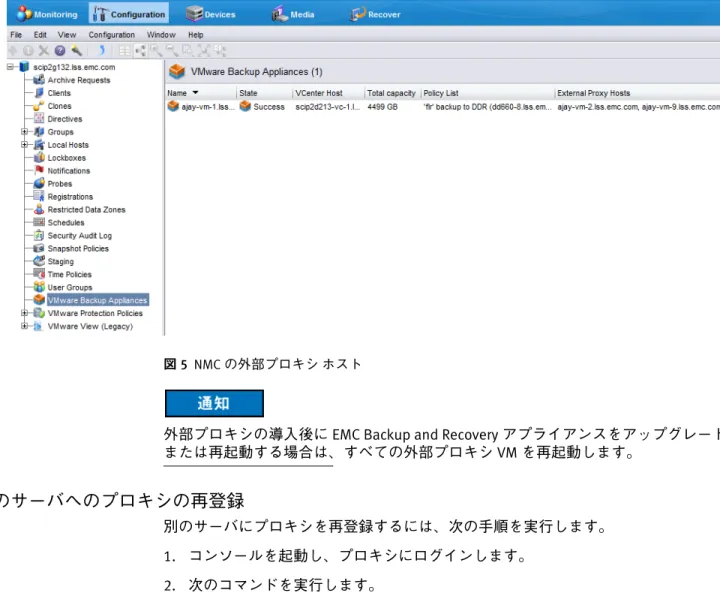Sort by the Name column dropdown arrow
This screenshot has width=720, height=599.
pos(195,93)
